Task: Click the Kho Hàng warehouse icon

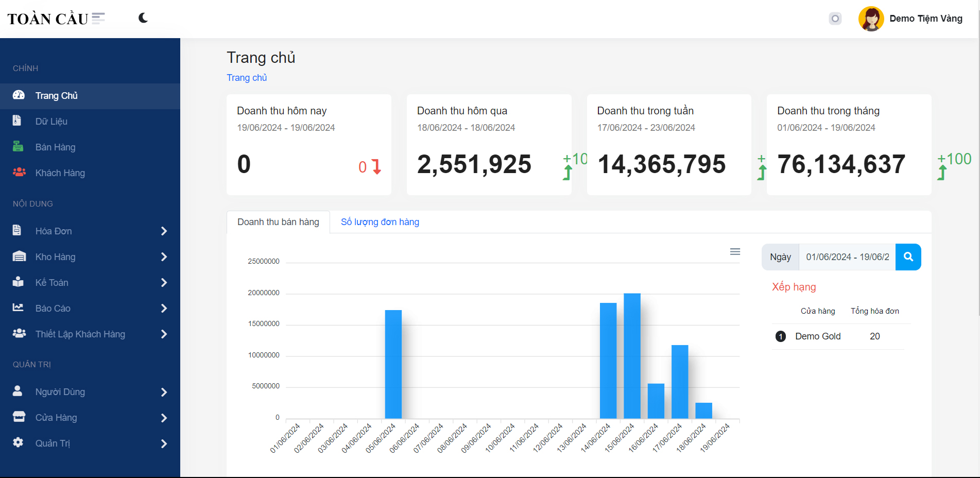Action: click(19, 256)
